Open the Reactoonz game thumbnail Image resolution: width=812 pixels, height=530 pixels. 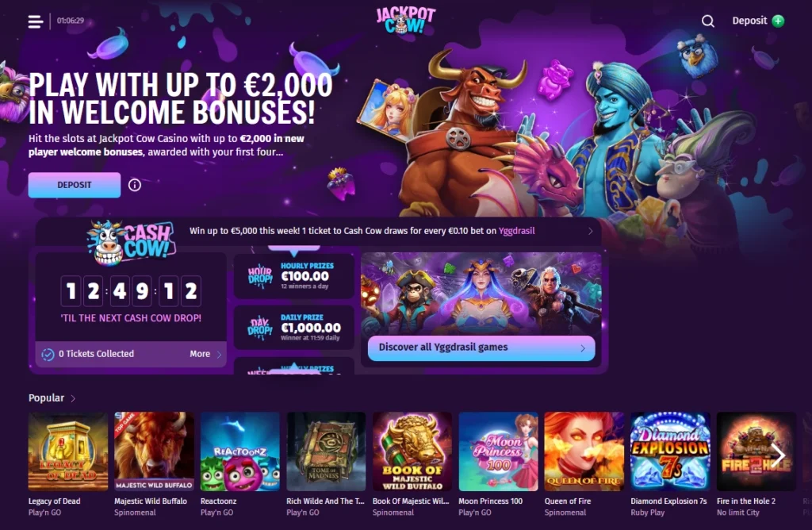click(240, 451)
